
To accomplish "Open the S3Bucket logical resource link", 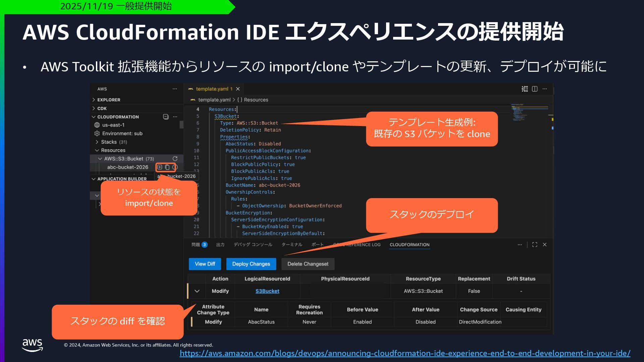I will tap(267, 291).
